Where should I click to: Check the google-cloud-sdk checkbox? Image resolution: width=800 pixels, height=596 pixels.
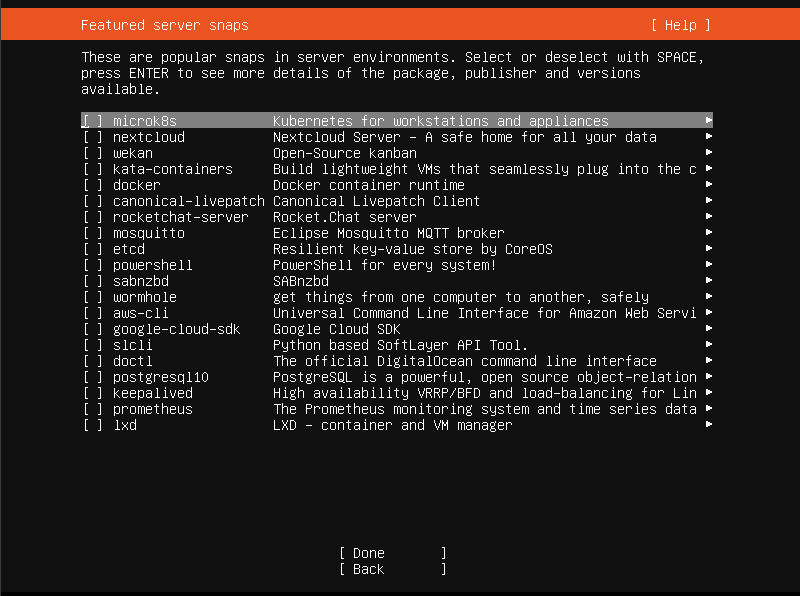coord(93,329)
